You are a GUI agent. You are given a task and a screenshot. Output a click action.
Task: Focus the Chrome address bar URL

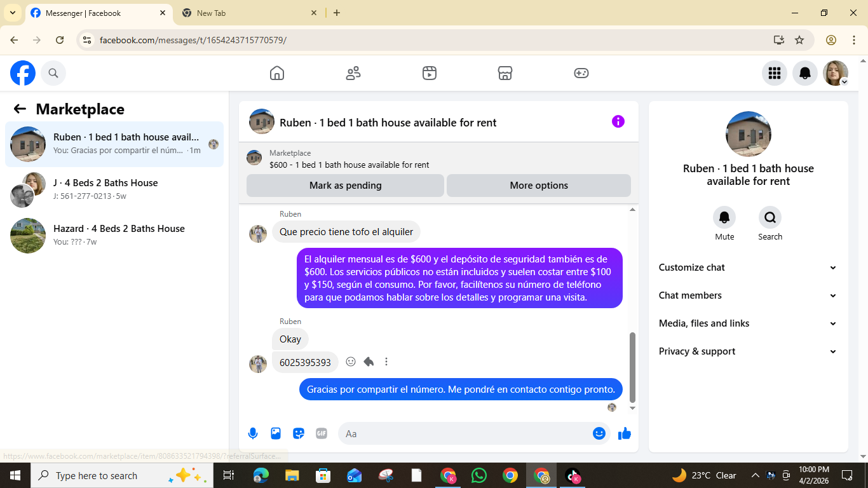pyautogui.click(x=193, y=40)
